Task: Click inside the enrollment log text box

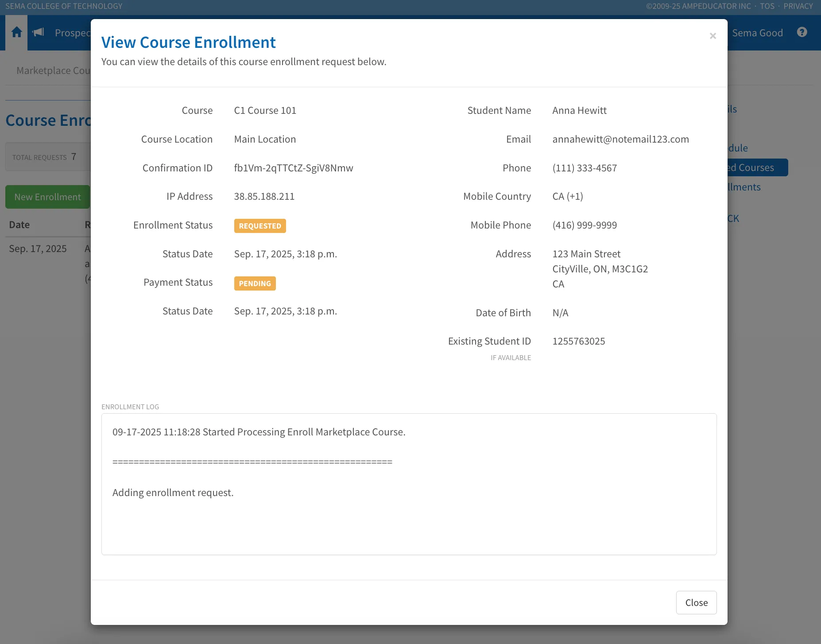Action: pos(409,484)
